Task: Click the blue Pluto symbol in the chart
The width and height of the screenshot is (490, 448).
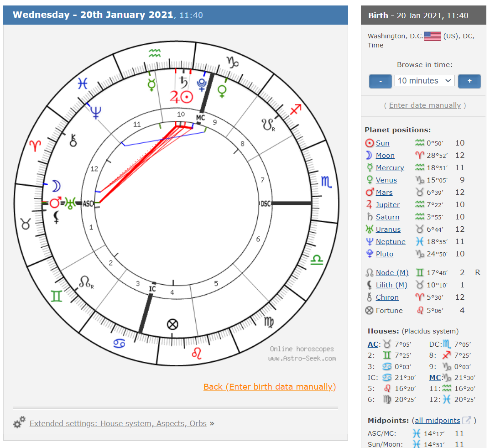Action: point(202,84)
